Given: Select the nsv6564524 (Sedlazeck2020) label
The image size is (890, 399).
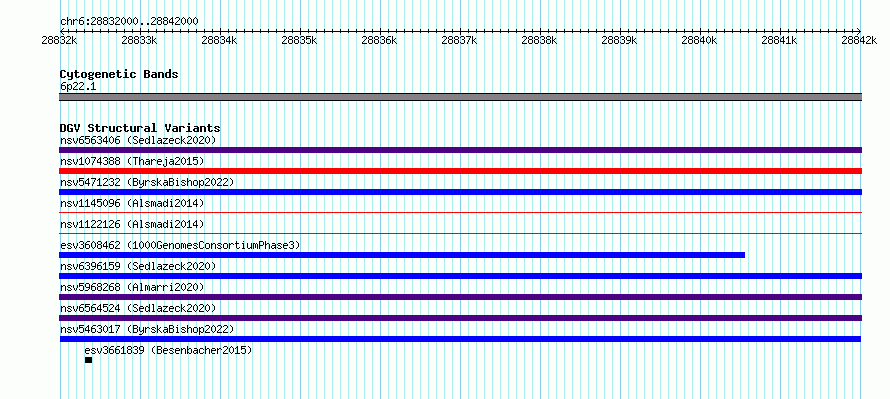Looking at the screenshot, I should [x=138, y=308].
